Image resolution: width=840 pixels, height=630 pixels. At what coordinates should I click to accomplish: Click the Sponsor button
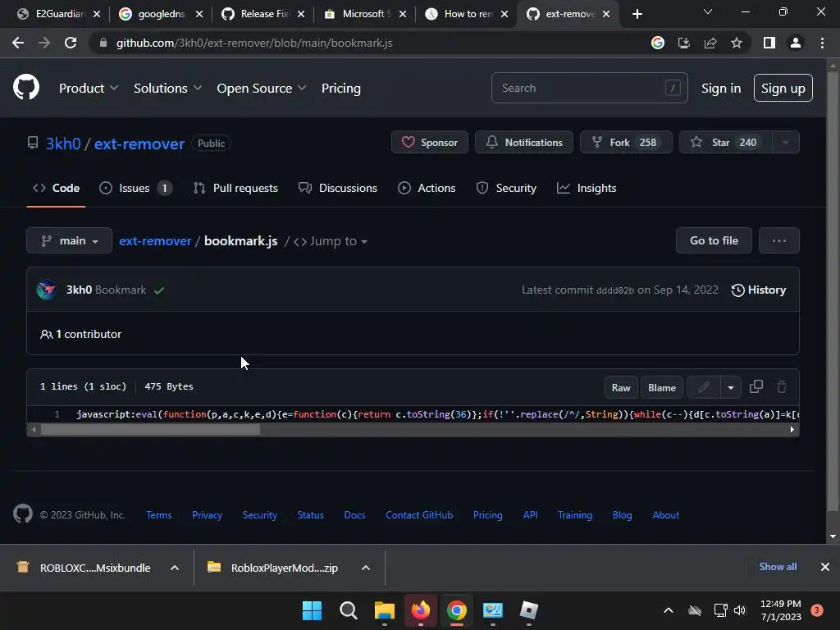430,143
